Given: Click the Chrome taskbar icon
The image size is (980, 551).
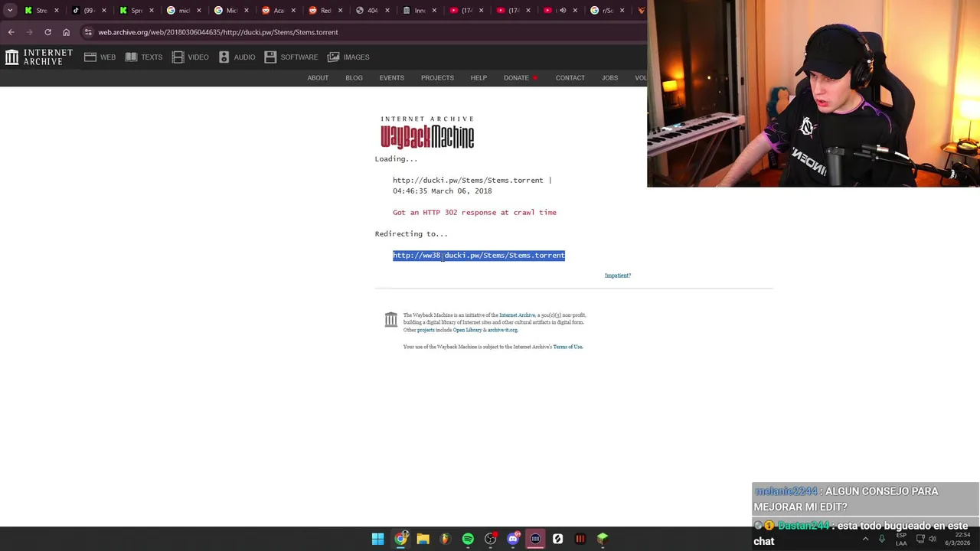Looking at the screenshot, I should point(400,539).
